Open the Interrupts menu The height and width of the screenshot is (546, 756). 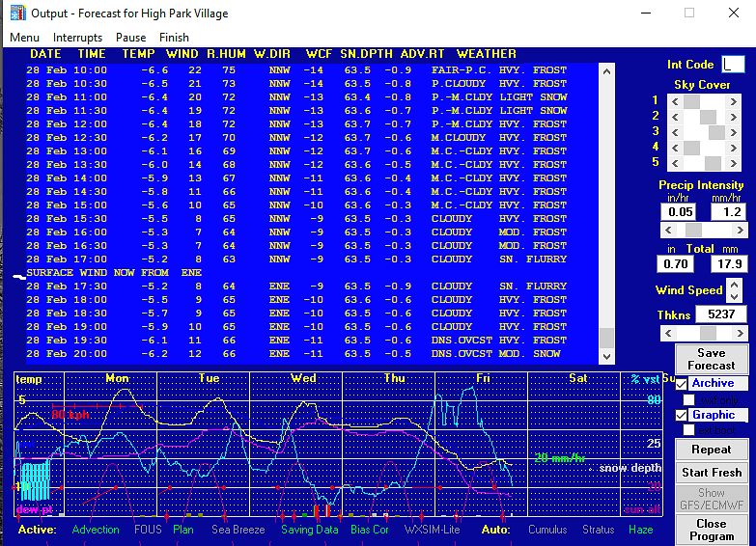pos(77,38)
